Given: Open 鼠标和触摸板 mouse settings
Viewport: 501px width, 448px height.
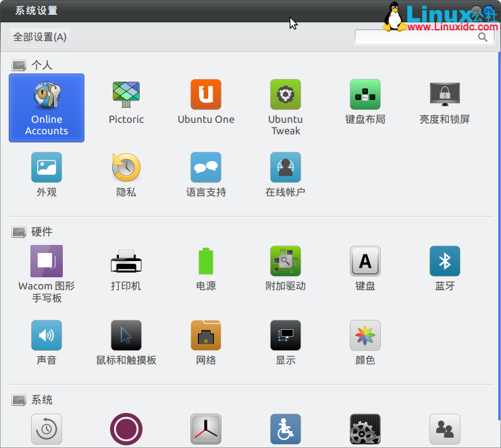Looking at the screenshot, I should 126,343.
